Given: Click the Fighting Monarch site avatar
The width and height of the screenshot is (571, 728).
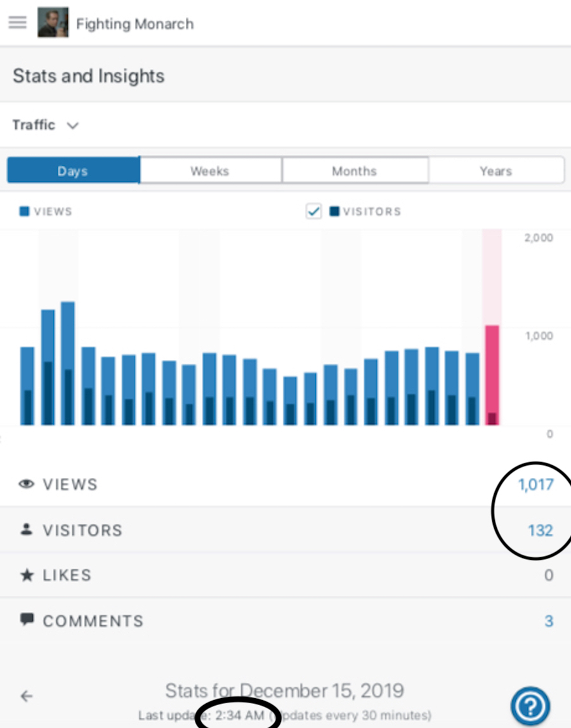Looking at the screenshot, I should point(53,22).
